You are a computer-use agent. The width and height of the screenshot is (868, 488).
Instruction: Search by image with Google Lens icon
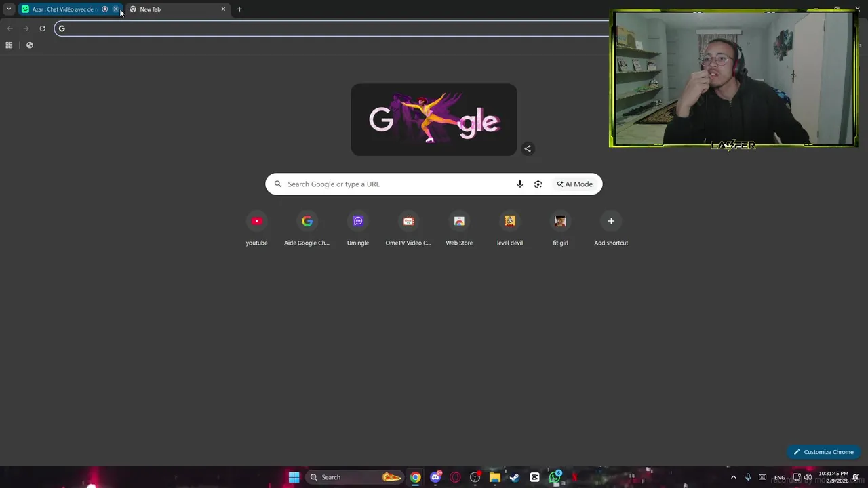click(538, 184)
